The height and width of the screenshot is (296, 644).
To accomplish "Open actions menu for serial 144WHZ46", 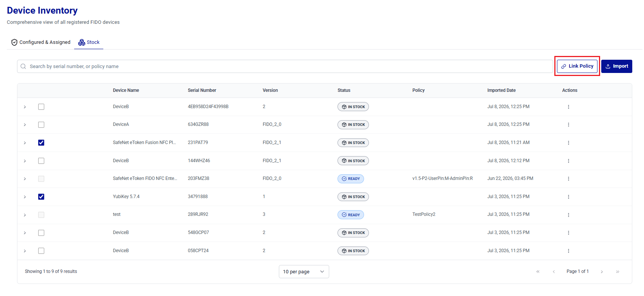I will [x=568, y=161].
